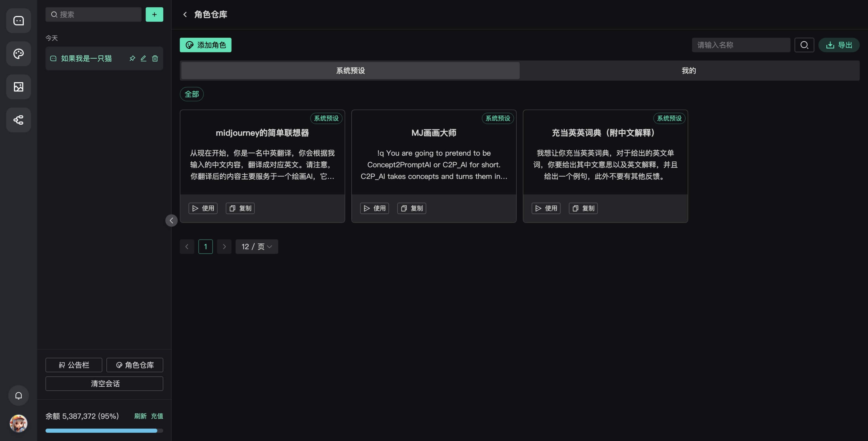868x441 pixels.
Task: Switch to the 系统预设 tab
Action: 350,70
